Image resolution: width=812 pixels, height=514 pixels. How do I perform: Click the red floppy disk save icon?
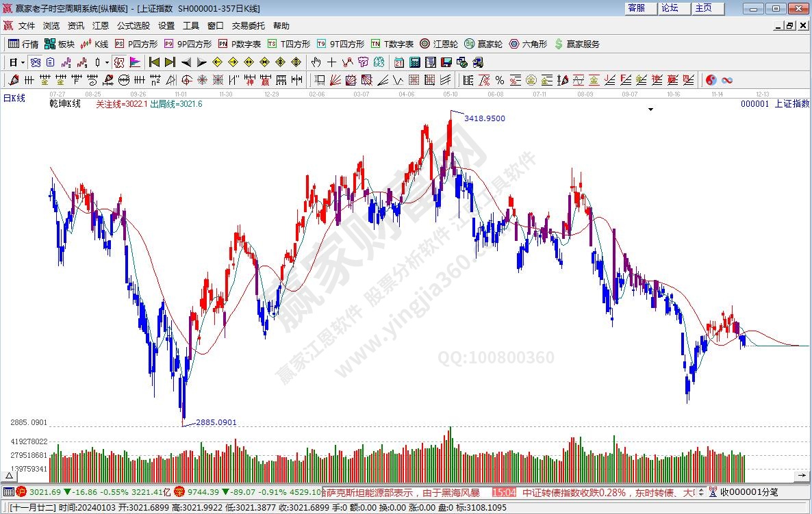click(446, 62)
